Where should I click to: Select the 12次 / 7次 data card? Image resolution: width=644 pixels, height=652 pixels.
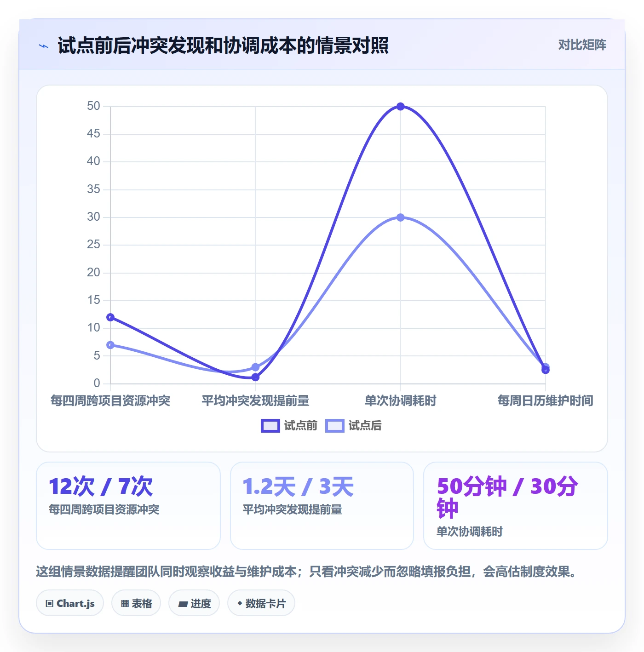pyautogui.click(x=128, y=506)
